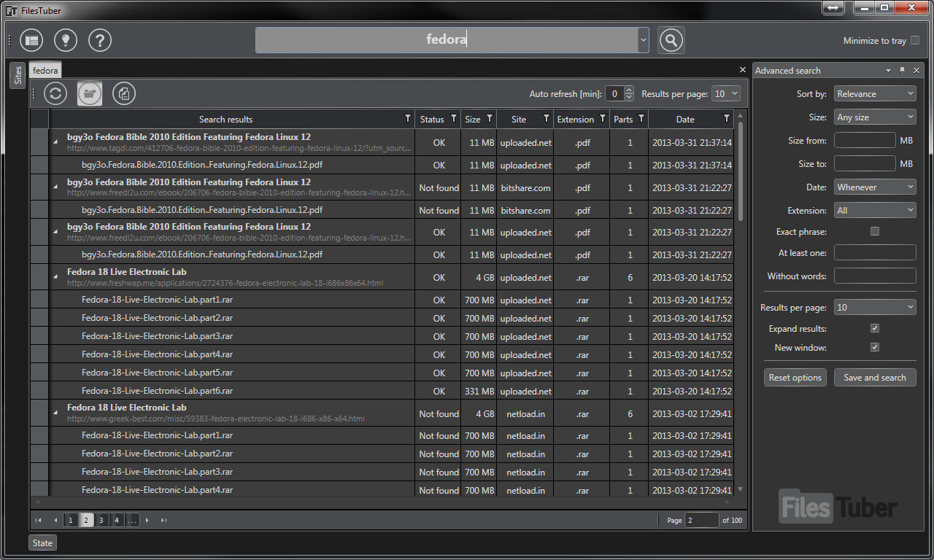Filter the Search results column
Screen dimensions: 934x560
[408, 119]
